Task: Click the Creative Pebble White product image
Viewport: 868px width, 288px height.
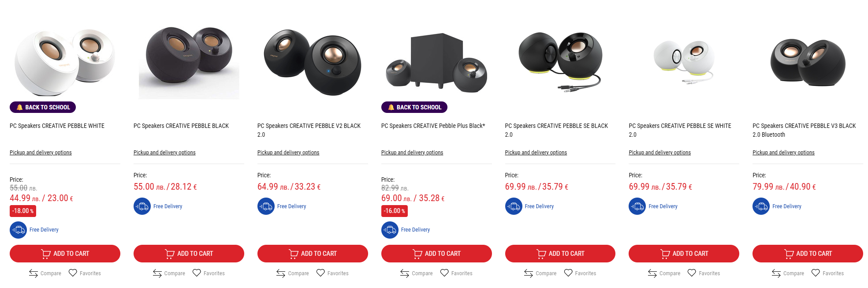Action: [65, 62]
